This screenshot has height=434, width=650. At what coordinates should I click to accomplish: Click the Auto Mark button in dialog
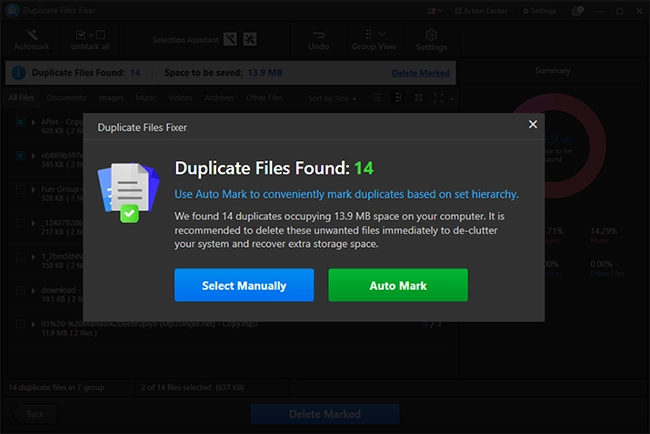(x=398, y=285)
